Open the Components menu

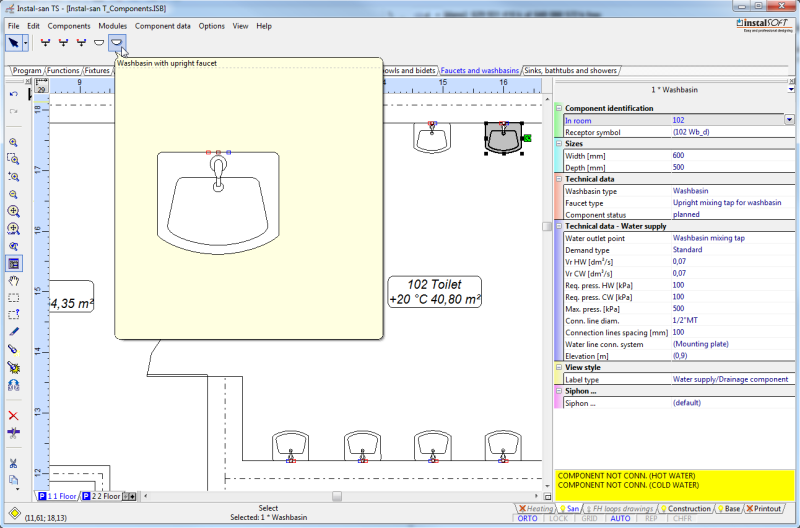pos(69,26)
